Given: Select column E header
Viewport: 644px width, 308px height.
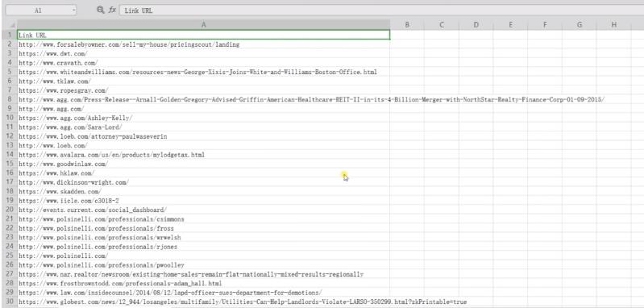Looking at the screenshot, I should coord(510,25).
